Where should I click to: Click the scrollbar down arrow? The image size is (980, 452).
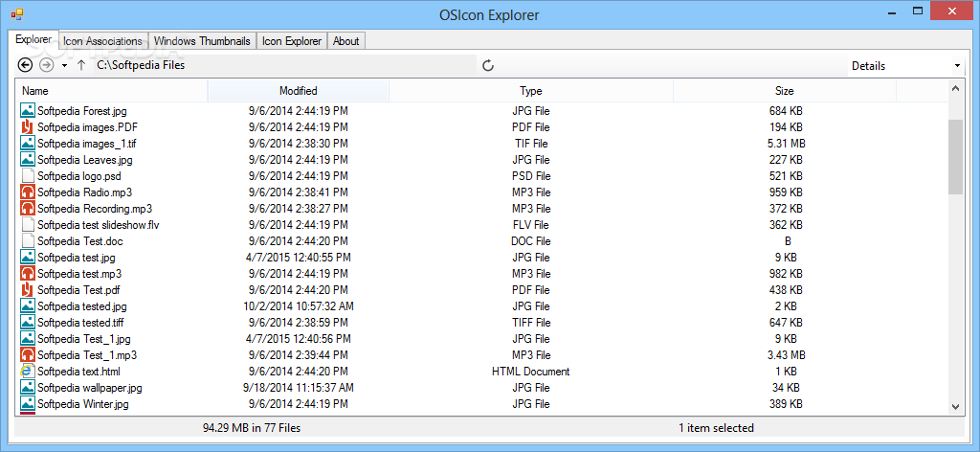(x=955, y=406)
